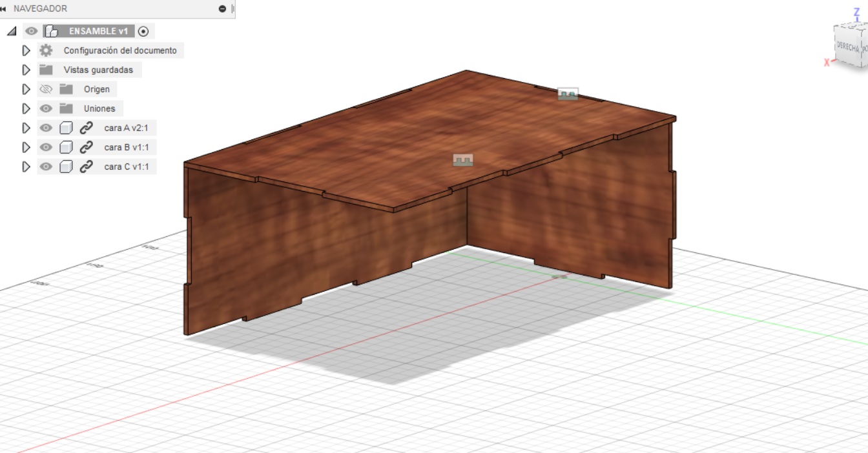The image size is (868, 453).
Task: Click the Vistas guardadas folder icon
Action: [46, 70]
